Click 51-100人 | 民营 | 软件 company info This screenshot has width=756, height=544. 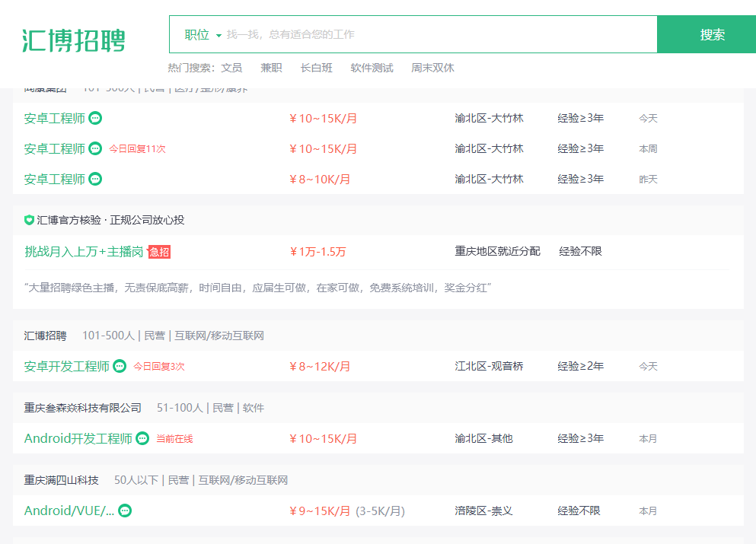point(210,408)
